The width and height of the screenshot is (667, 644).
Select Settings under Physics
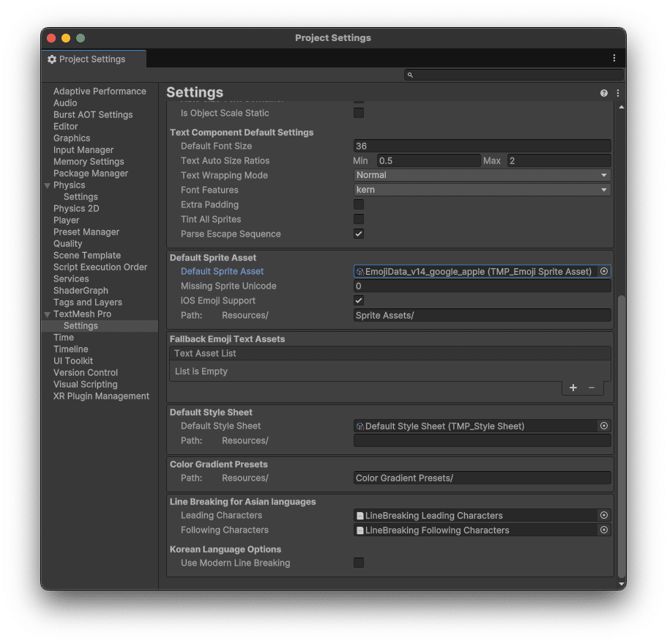tap(81, 196)
